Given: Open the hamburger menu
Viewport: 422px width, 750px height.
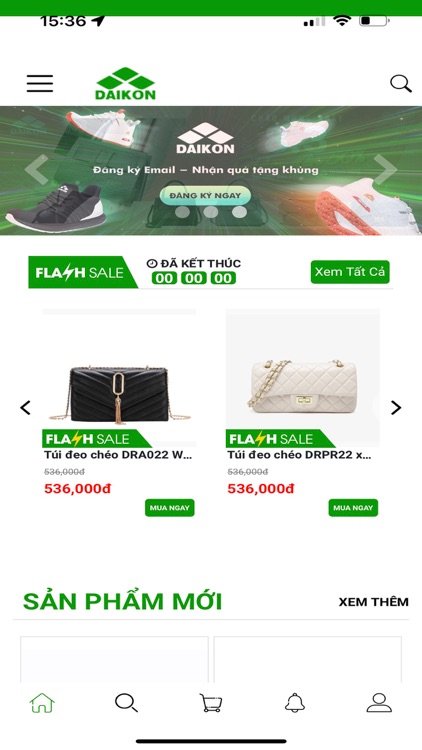Looking at the screenshot, I should coord(40,84).
